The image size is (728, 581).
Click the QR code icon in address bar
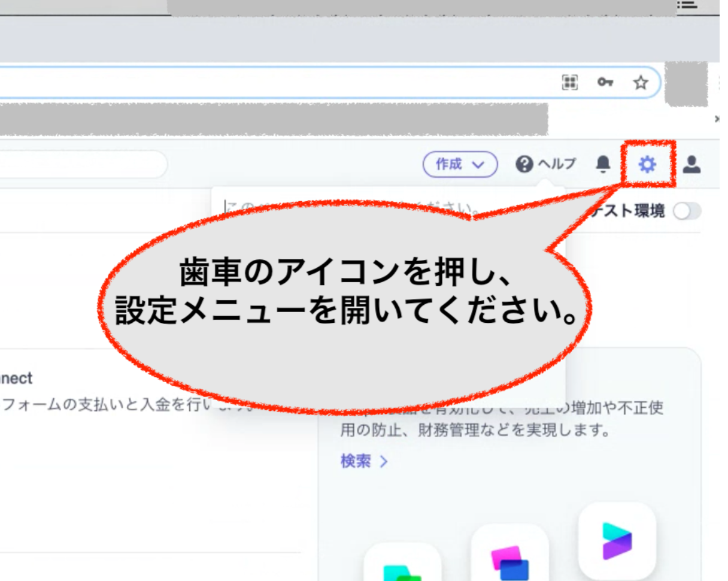tap(570, 83)
